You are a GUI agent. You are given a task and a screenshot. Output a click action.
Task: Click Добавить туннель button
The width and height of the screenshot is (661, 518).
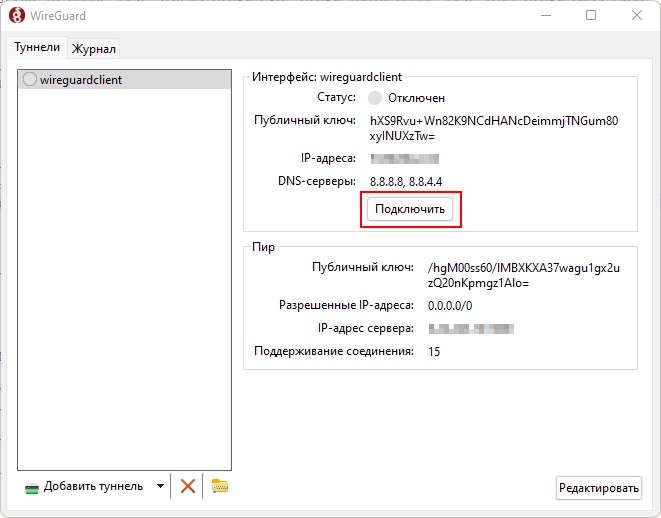[x=84, y=486]
